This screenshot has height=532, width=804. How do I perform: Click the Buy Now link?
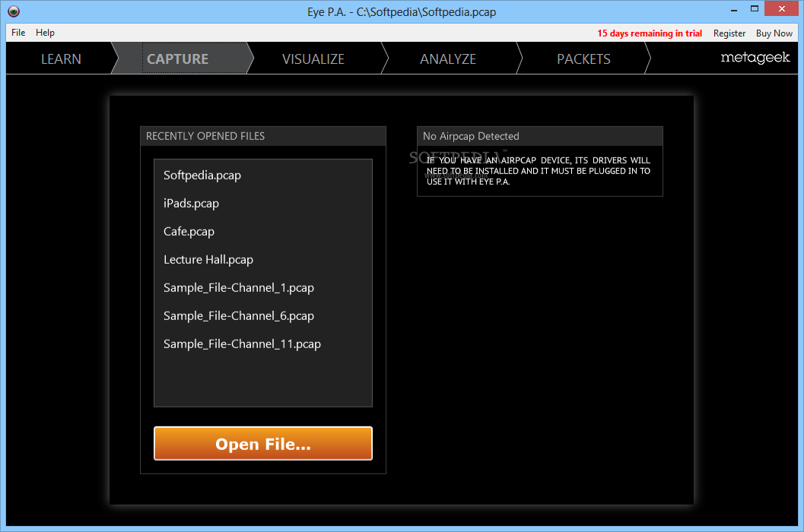(774, 33)
